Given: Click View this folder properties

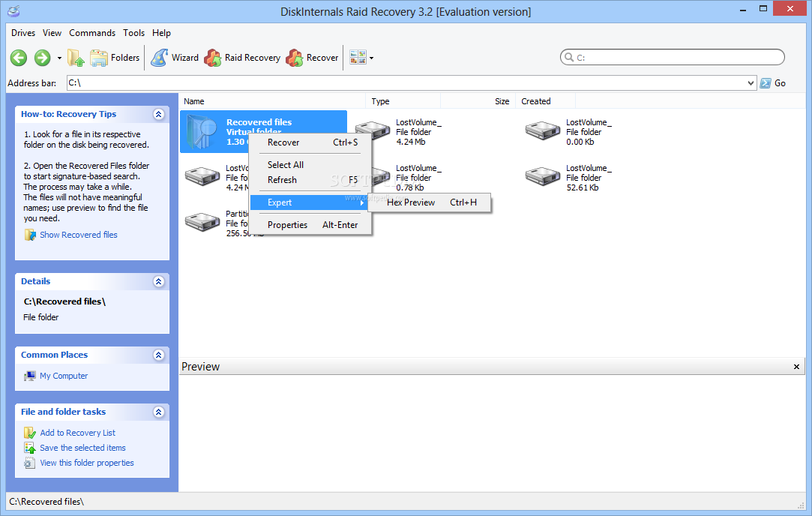Looking at the screenshot, I should [x=87, y=463].
